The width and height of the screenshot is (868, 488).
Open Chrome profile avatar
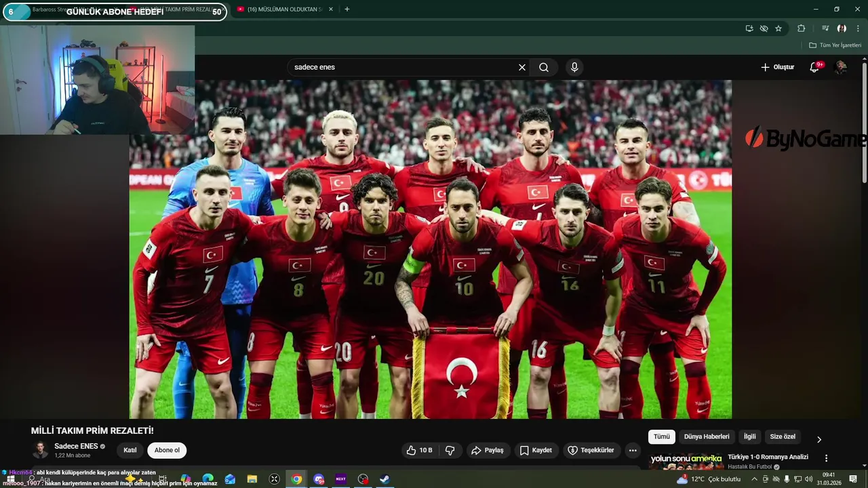[842, 28]
